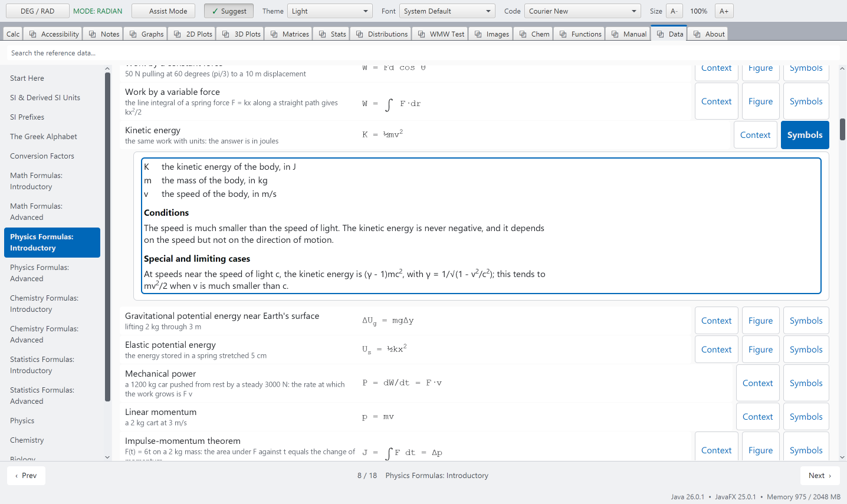Show Context for Kinetic energy
Image resolution: width=847 pixels, height=504 pixels.
click(x=755, y=135)
